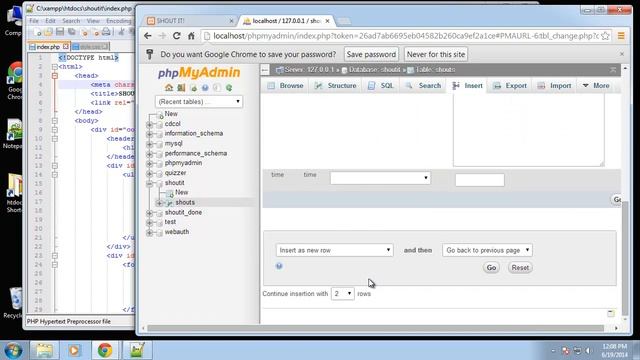Open the phpMyAdmin documentation blue icon
The height and width of the screenshot is (360, 640).
click(205, 88)
